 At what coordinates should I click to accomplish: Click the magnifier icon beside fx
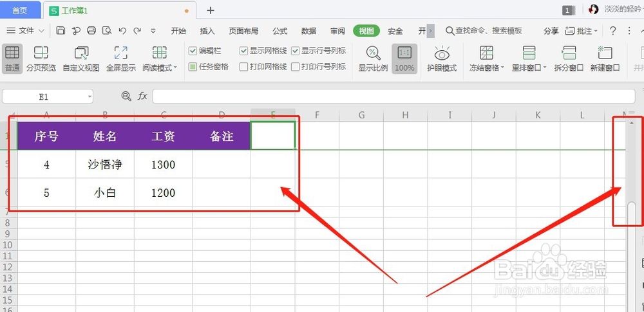tap(126, 96)
